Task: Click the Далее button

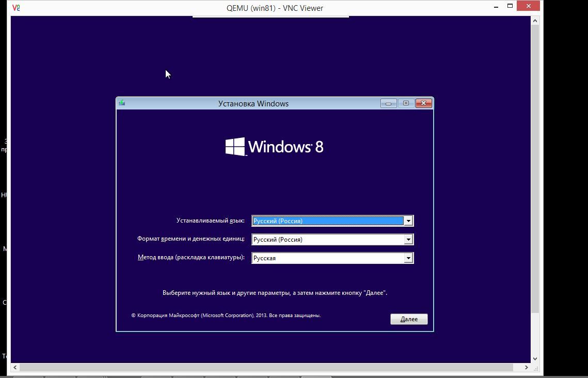Action: [409, 319]
